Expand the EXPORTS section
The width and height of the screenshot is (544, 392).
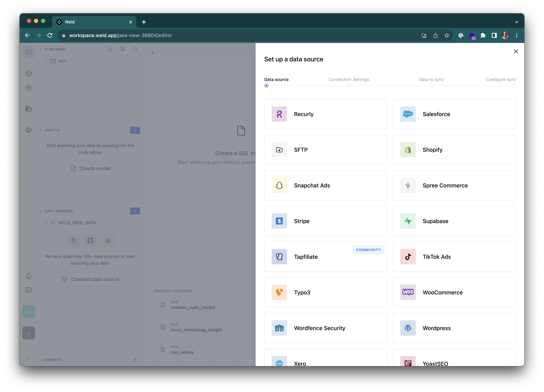(41, 360)
